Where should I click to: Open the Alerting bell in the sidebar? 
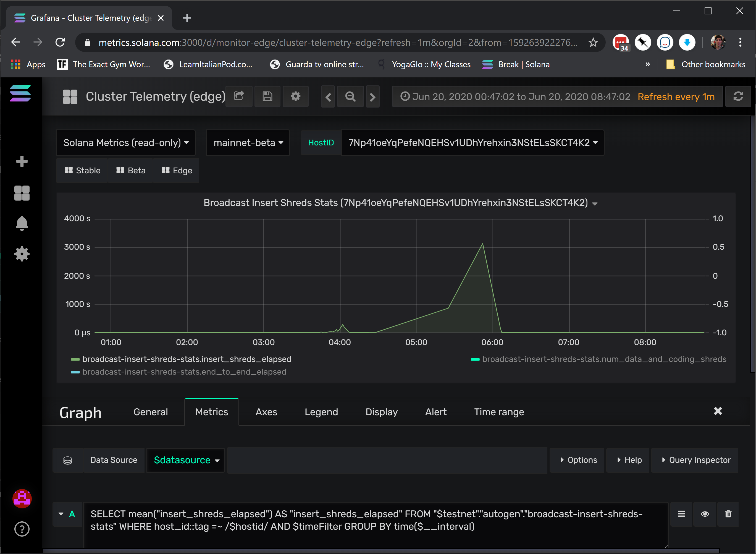click(x=22, y=223)
